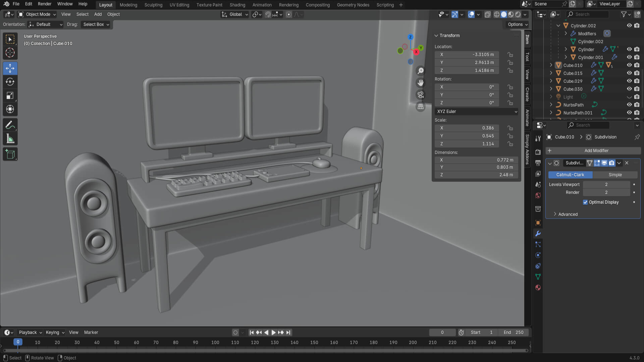The width and height of the screenshot is (644, 362).
Task: Activate the Annotate tool
Action: tap(10, 125)
